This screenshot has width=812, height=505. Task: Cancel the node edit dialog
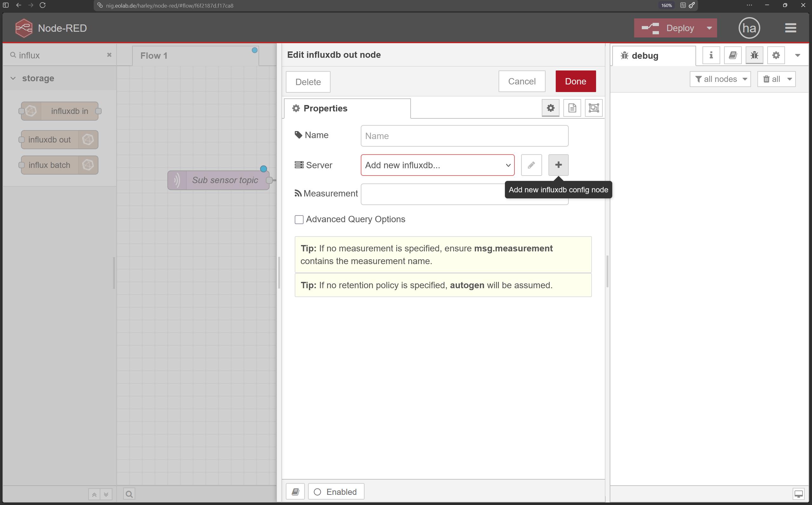tap(522, 81)
